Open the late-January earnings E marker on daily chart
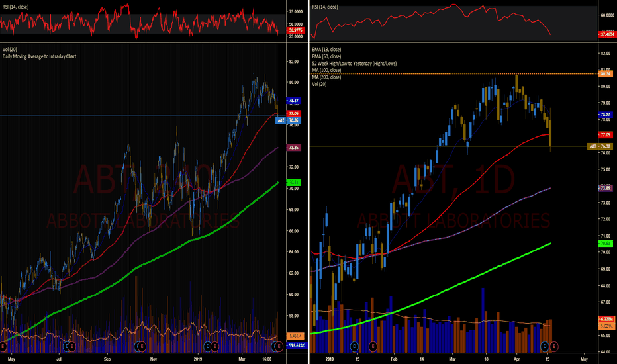617x364 pixels. [373, 347]
